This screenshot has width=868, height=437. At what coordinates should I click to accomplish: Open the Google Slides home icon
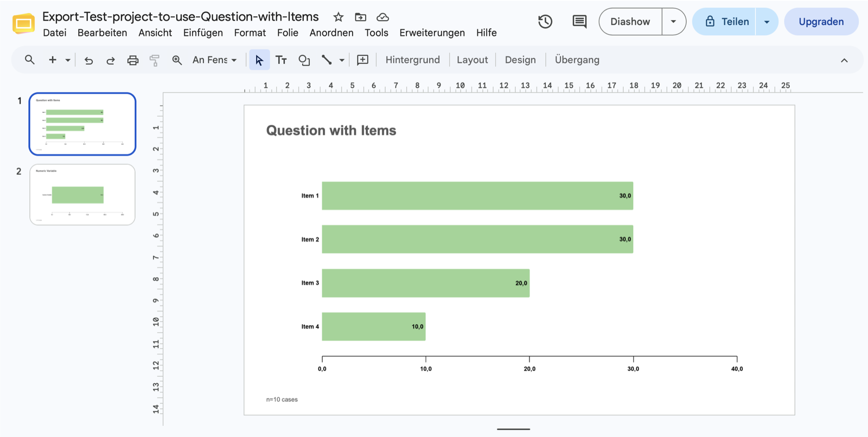tap(23, 24)
